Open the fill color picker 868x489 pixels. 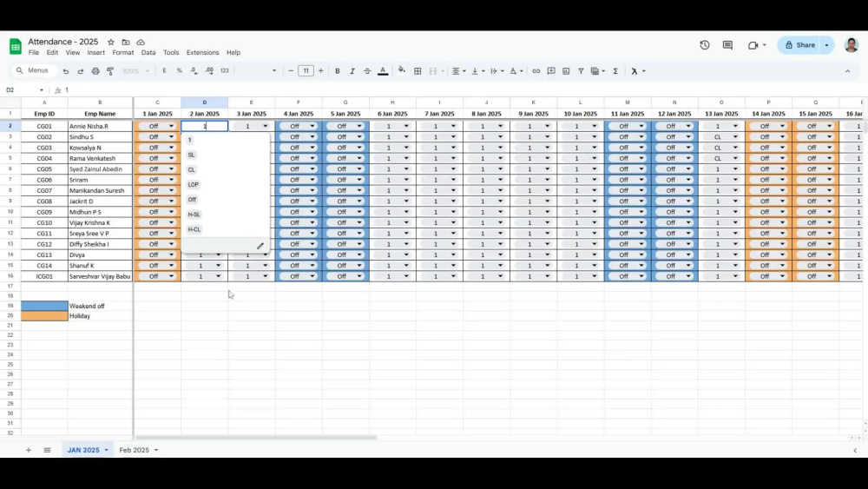(402, 70)
